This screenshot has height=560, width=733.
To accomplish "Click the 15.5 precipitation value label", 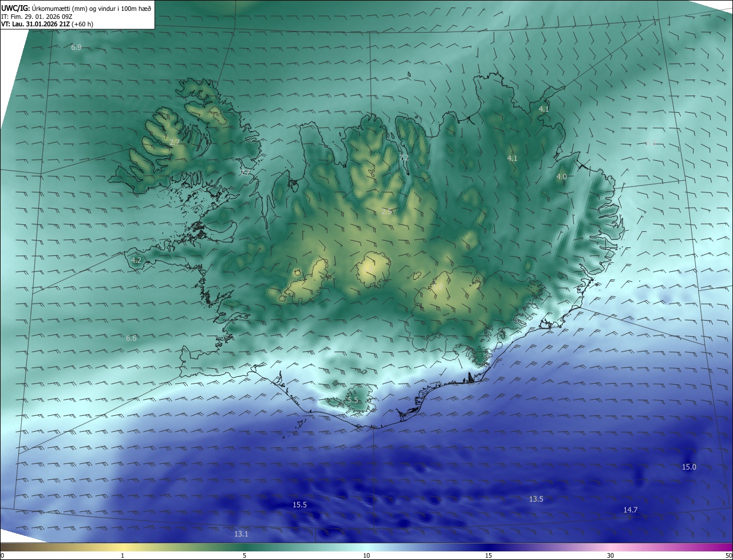I will (299, 504).
